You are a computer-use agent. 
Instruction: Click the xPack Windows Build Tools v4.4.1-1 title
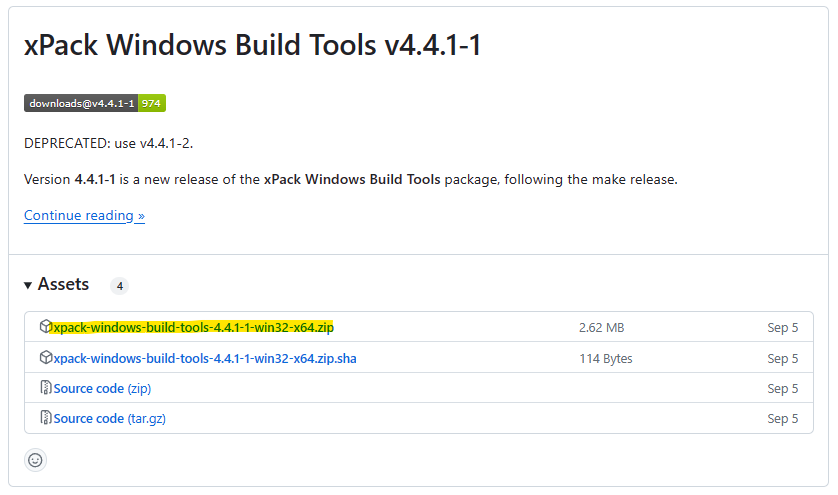pos(252,44)
